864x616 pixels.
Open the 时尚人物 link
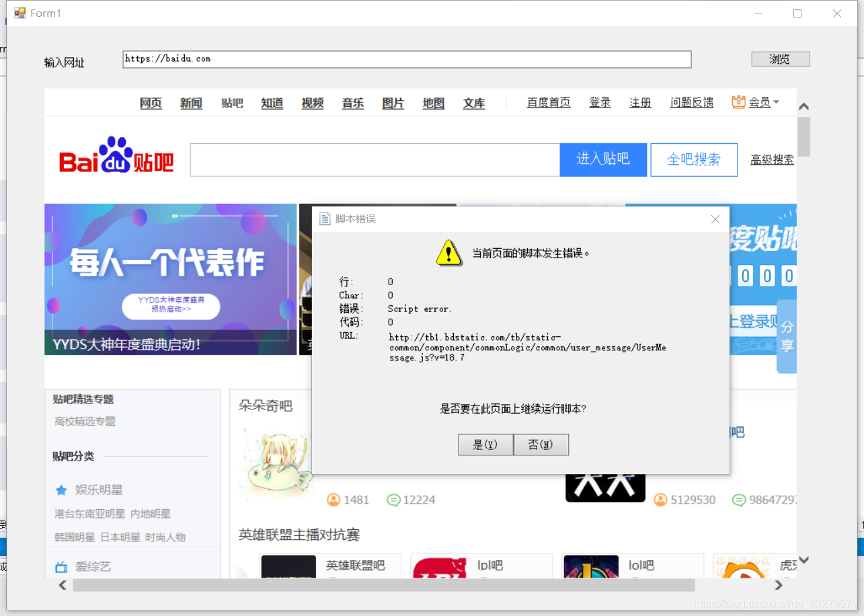click(x=165, y=537)
